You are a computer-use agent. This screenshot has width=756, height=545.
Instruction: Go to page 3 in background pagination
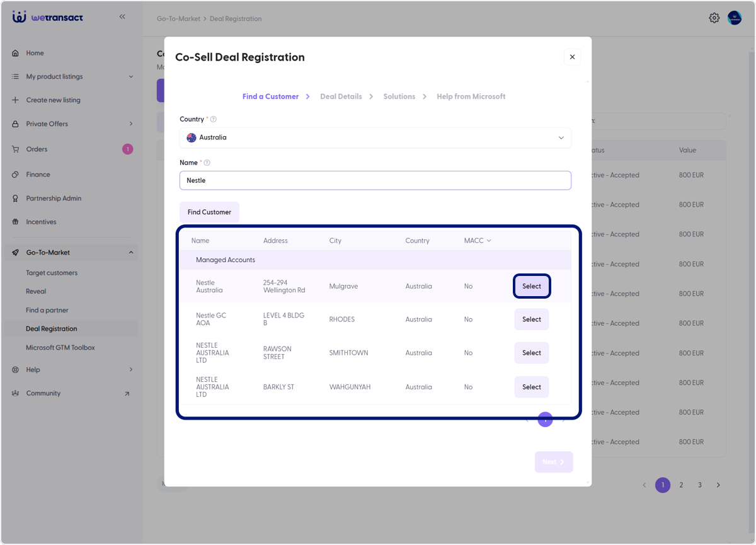[x=700, y=485]
